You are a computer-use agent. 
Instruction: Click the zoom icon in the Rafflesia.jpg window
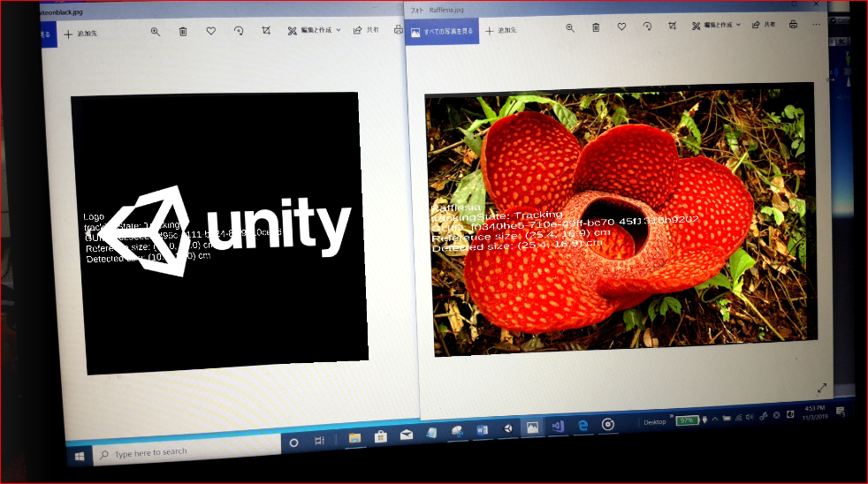569,27
